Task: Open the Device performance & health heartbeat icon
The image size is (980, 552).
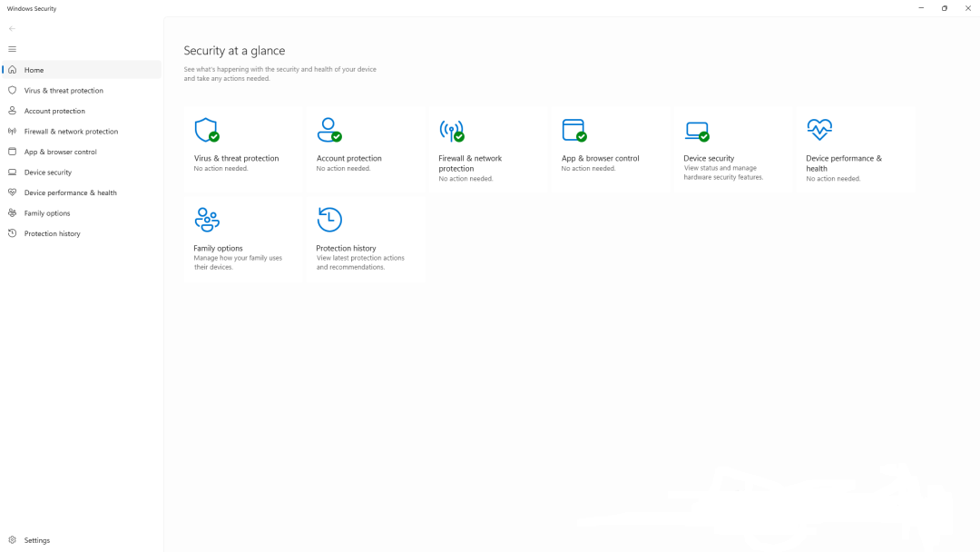Action: click(x=818, y=129)
